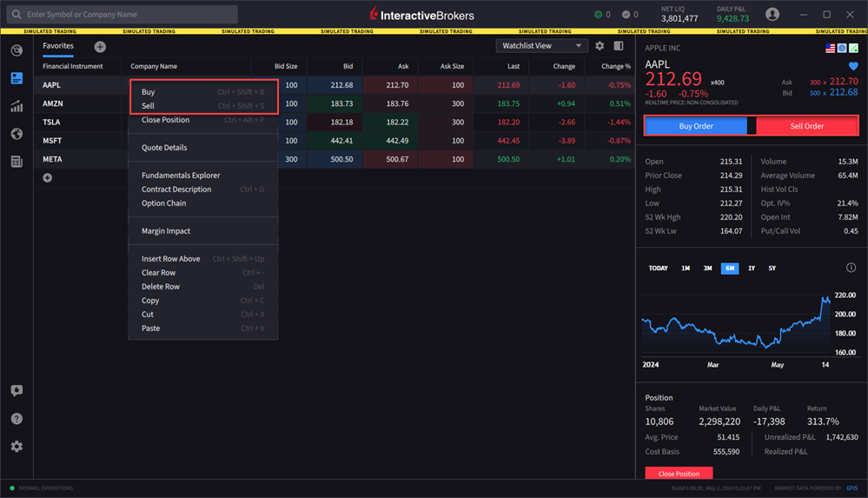
Task: Click the US flag icon for Apple Inc
Action: 830,48
